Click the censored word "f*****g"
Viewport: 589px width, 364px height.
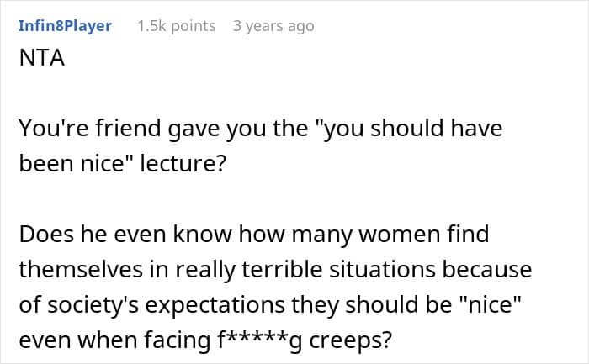[260, 340]
